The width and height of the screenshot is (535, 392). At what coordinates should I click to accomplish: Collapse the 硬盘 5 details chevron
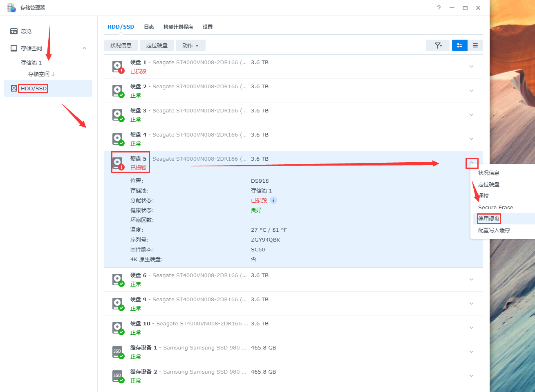click(471, 163)
